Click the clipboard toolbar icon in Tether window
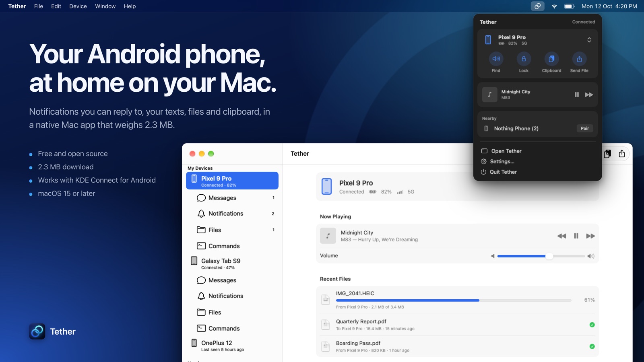 [x=607, y=154]
